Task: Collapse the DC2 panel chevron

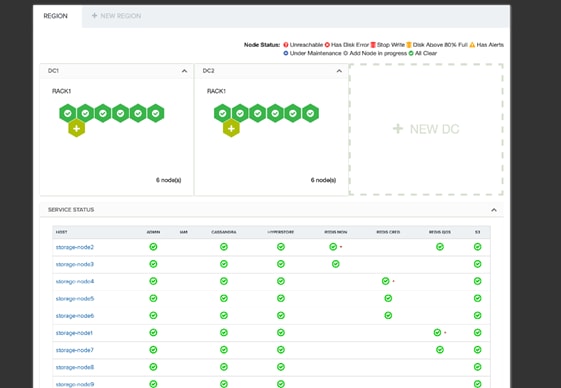Action: (339, 71)
